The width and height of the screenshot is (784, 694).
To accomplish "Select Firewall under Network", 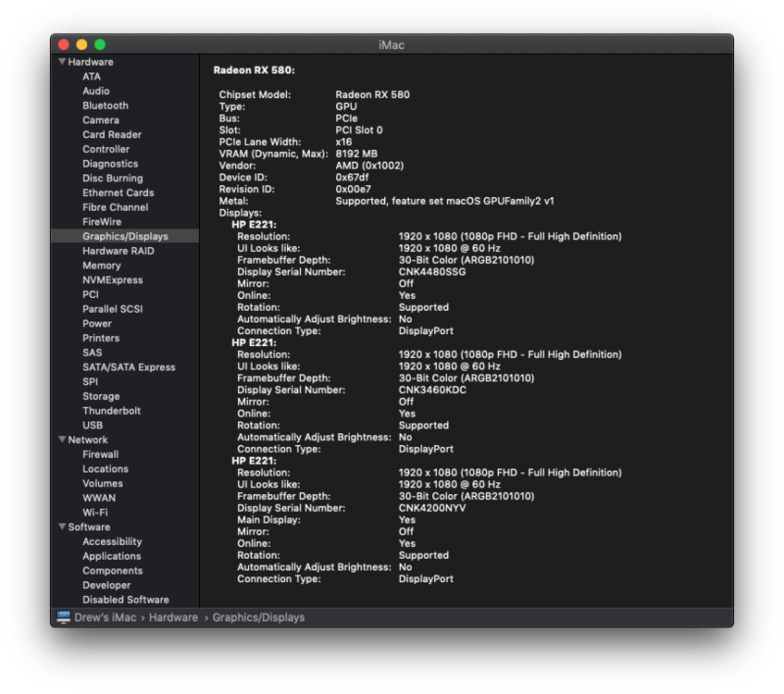I will [x=100, y=454].
